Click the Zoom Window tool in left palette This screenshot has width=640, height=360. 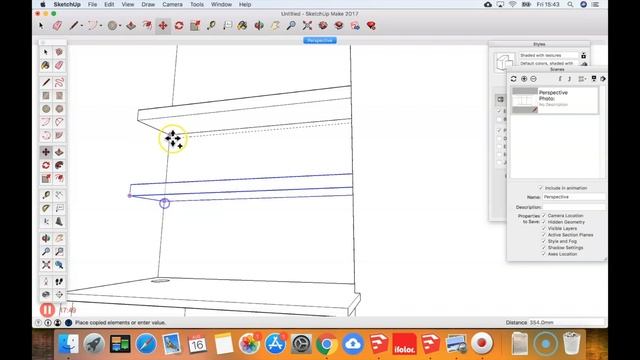pyautogui.click(x=59, y=251)
